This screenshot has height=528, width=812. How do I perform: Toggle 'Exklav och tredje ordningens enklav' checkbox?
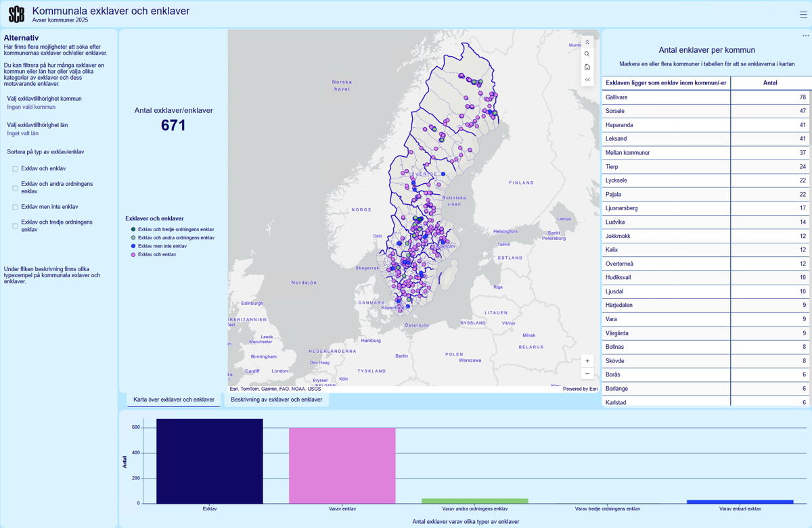click(x=15, y=226)
